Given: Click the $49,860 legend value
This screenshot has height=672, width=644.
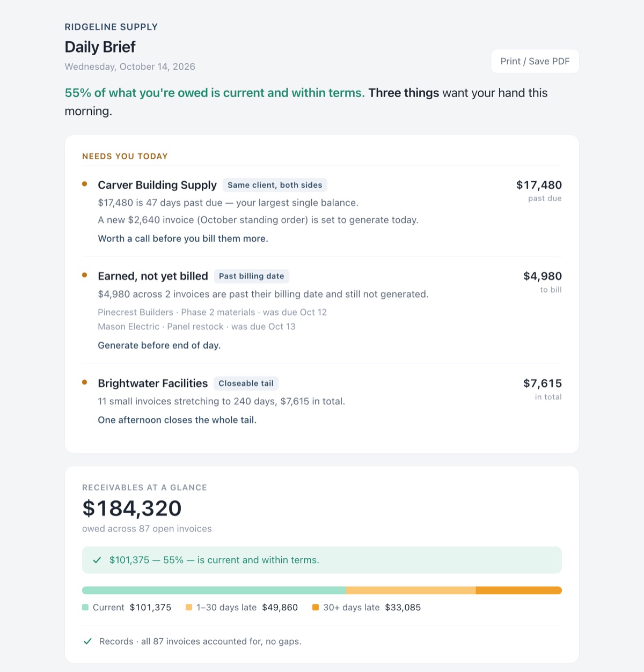Looking at the screenshot, I should (x=280, y=608).
